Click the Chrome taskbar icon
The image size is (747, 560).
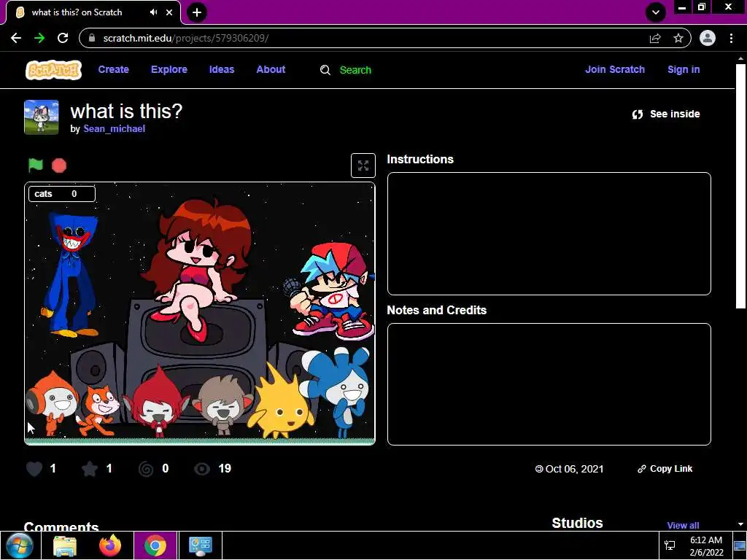pos(155,545)
